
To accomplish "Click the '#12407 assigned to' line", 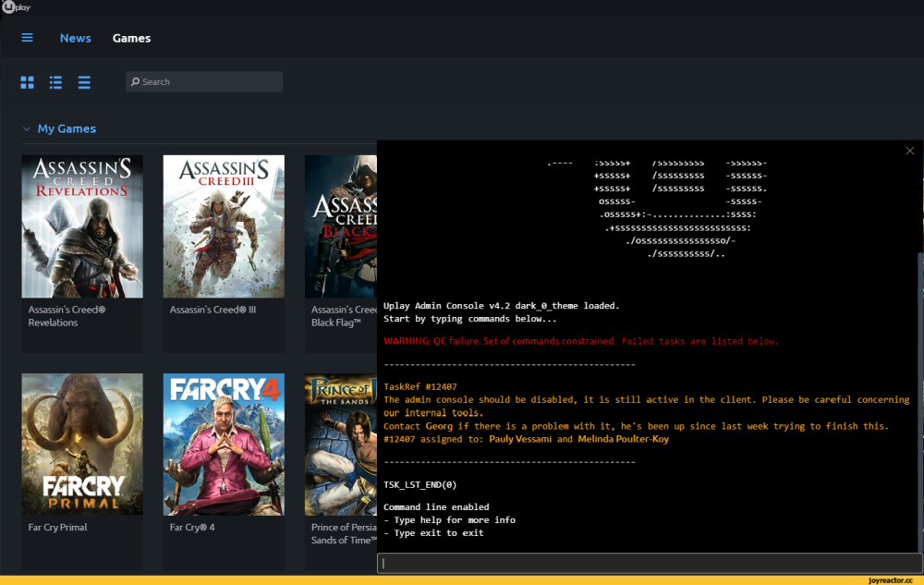I will [x=527, y=439].
